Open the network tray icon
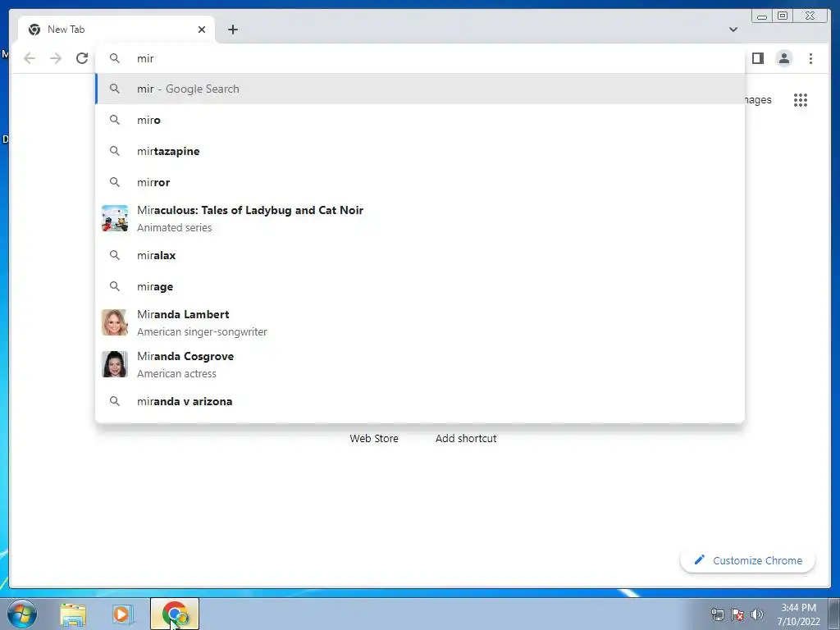 click(x=717, y=614)
